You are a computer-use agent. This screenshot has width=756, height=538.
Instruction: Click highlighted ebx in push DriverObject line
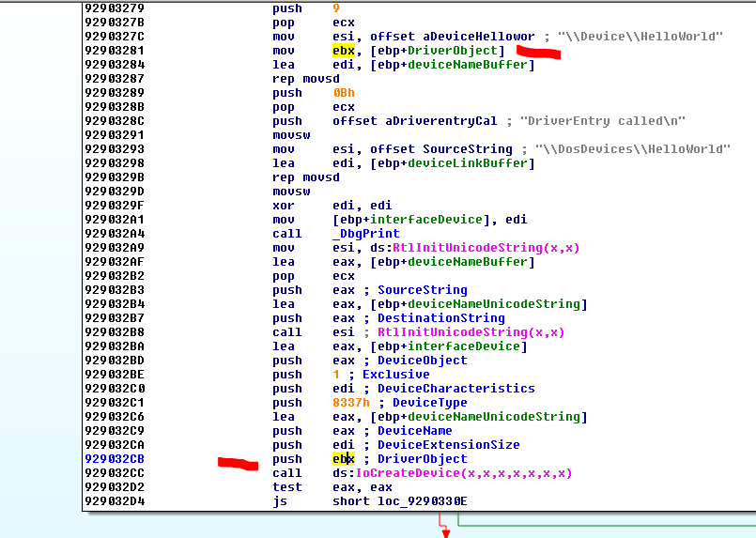(343, 459)
